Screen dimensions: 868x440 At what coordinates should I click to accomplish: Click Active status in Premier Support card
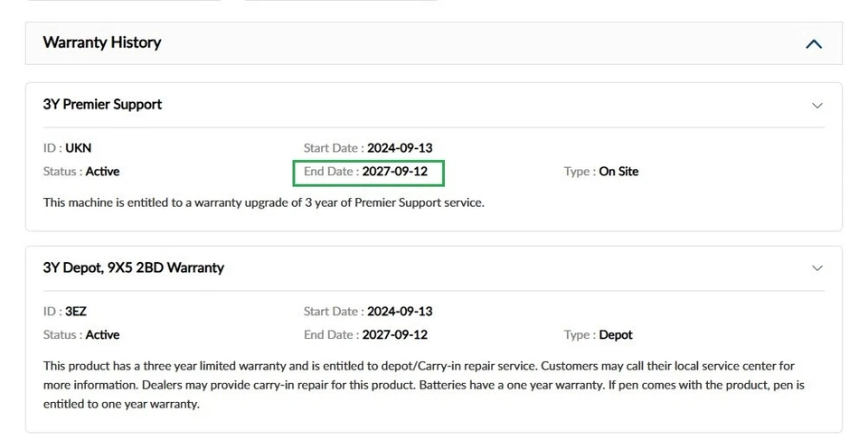(x=102, y=171)
